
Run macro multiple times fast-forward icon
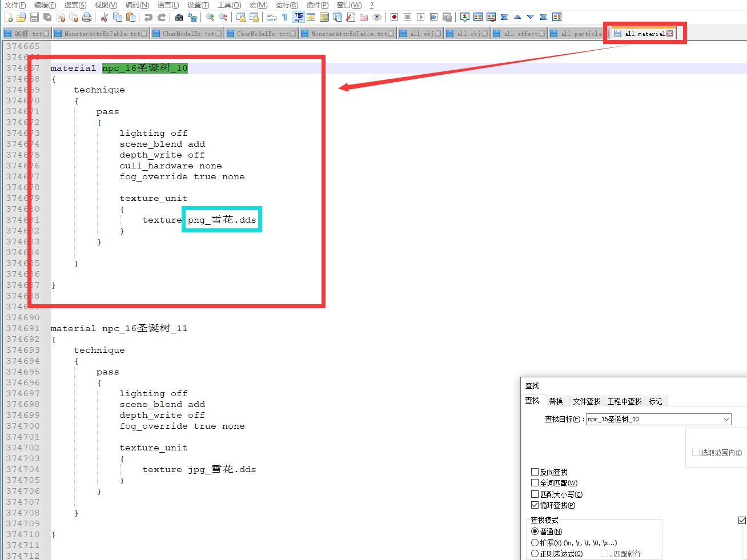[x=433, y=17]
